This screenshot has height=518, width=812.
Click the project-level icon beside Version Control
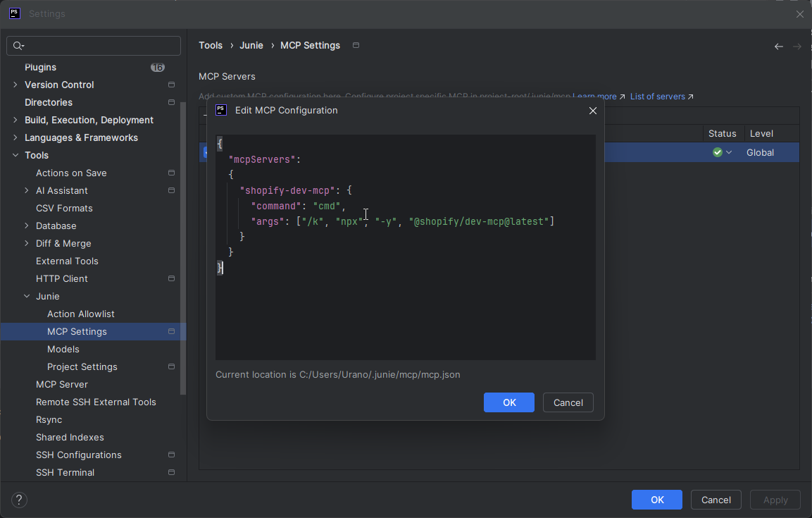click(171, 85)
